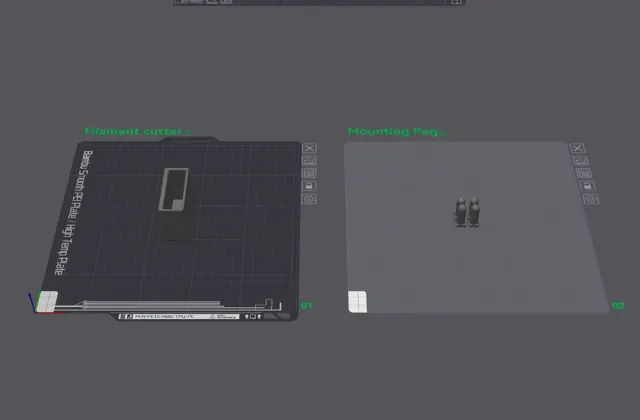
Task: Open plate settings for Mounting Peg plate
Action: pos(591,199)
